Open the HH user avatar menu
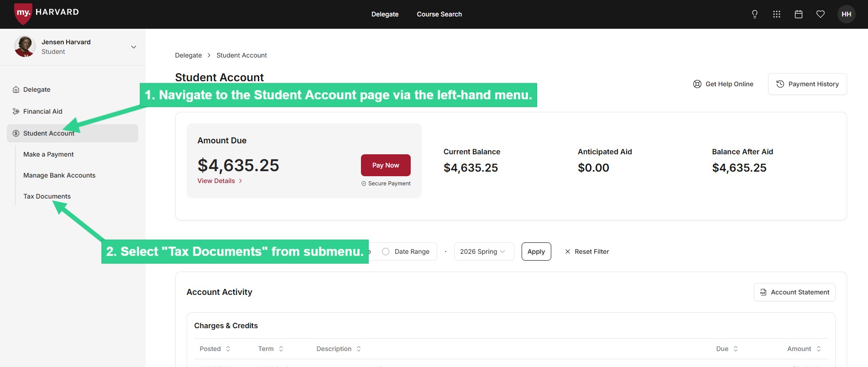The width and height of the screenshot is (868, 367). [847, 14]
